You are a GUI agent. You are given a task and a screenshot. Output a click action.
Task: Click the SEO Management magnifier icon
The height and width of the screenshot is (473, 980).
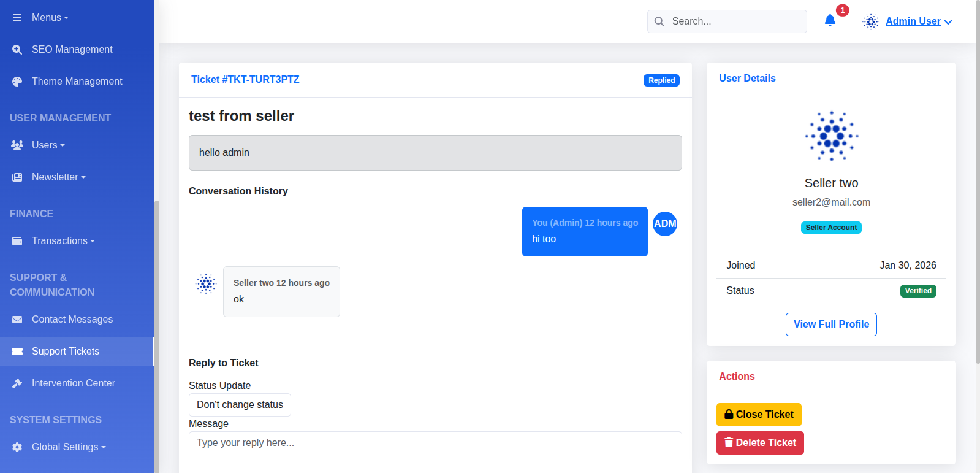point(17,50)
